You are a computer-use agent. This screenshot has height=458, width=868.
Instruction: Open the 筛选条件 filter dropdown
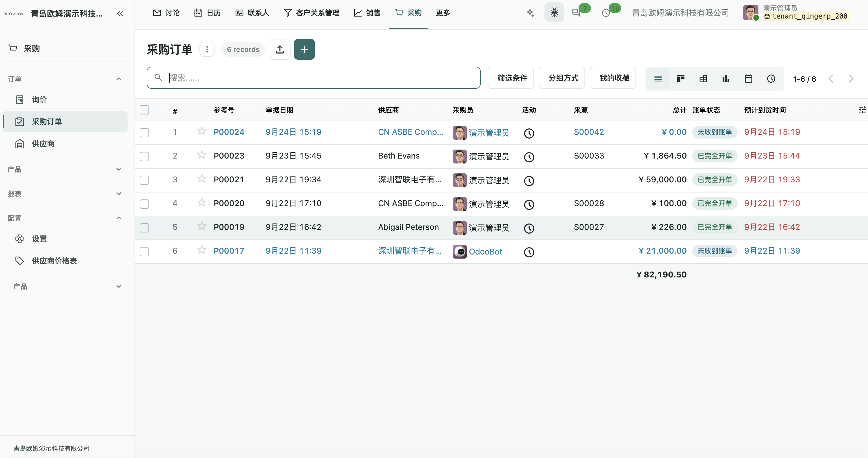(x=511, y=78)
